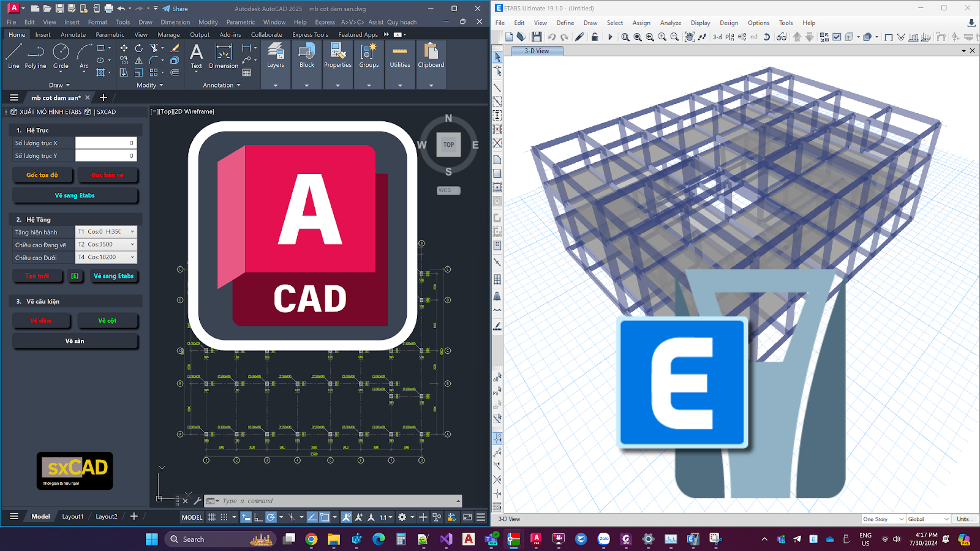This screenshot has height=551, width=980.
Task: Switch to the Layout1 tab
Action: [x=72, y=517]
